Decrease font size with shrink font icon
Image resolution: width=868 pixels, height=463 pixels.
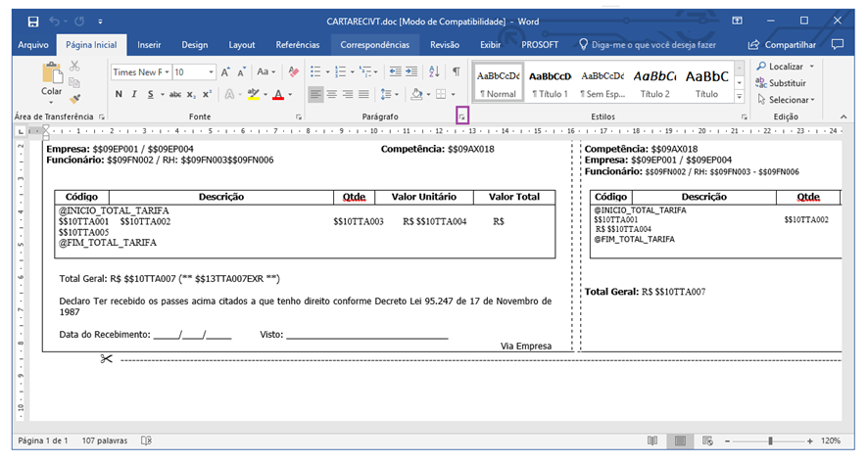[x=241, y=71]
